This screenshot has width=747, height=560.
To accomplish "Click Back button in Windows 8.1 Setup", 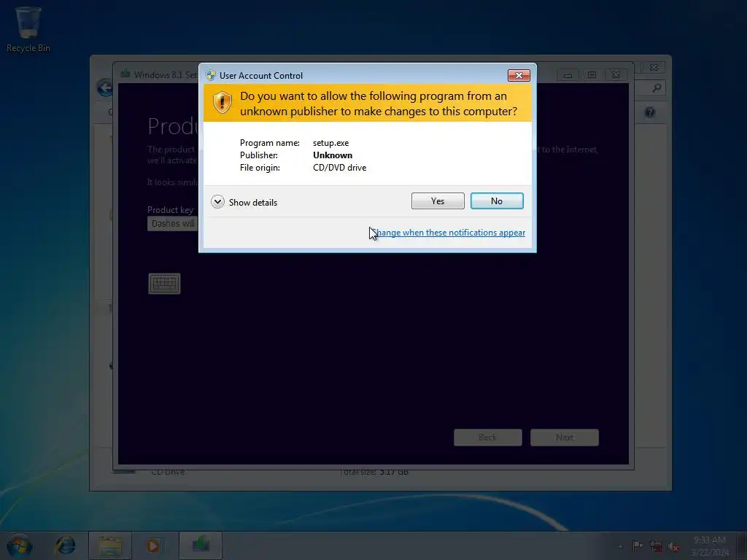I will pyautogui.click(x=488, y=437).
